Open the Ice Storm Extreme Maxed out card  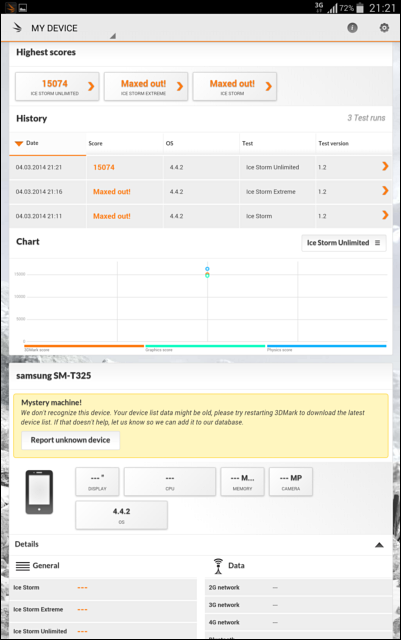tap(146, 87)
